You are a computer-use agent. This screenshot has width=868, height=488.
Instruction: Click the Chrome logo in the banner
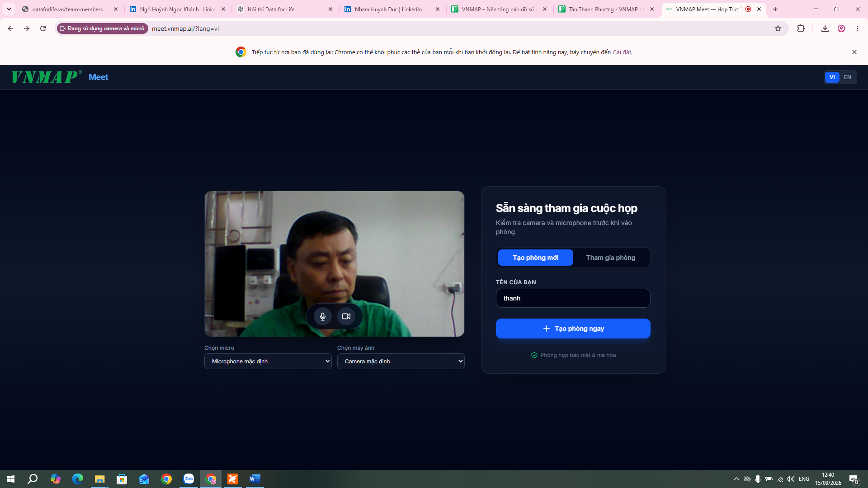241,52
